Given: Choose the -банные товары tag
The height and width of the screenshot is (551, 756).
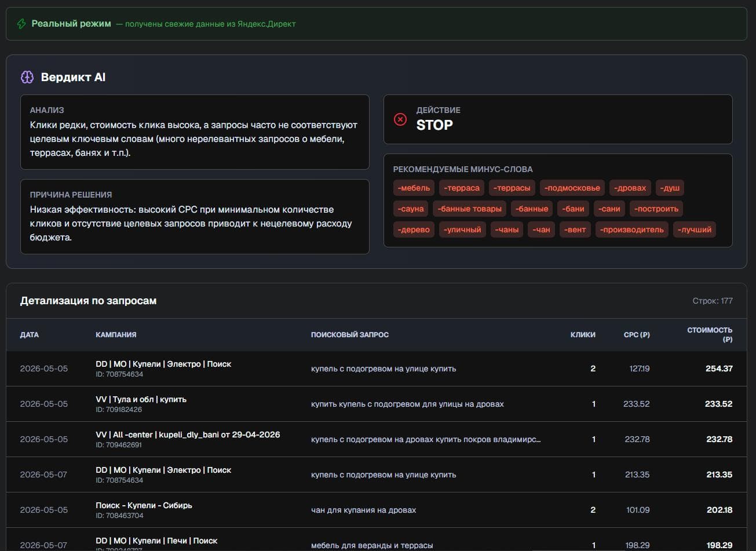Looking at the screenshot, I should point(470,209).
